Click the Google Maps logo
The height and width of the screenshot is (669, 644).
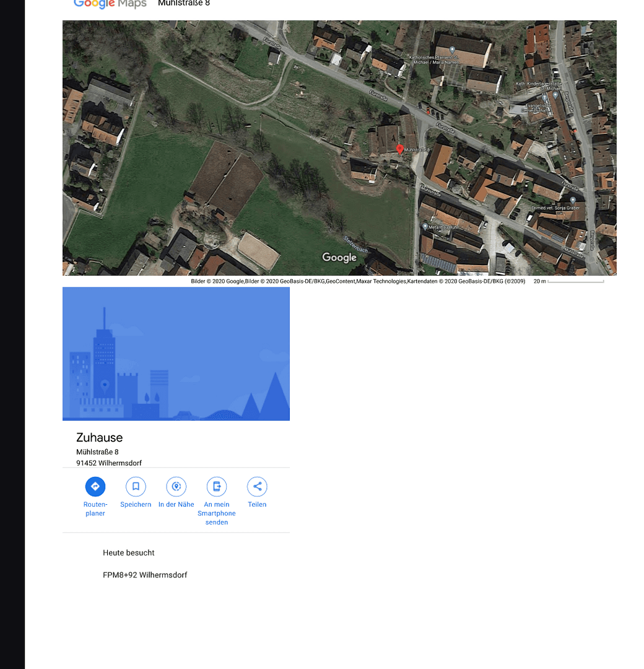tap(110, 3)
